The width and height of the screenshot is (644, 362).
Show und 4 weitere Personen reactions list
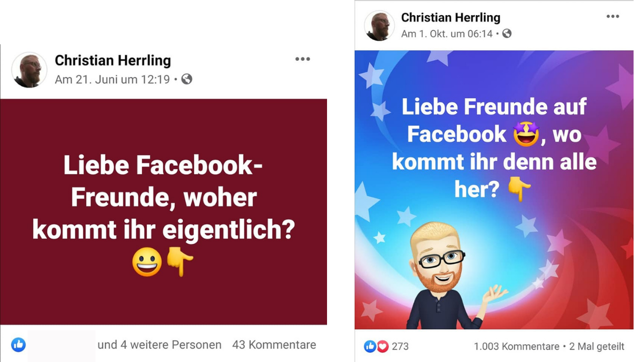(159, 345)
